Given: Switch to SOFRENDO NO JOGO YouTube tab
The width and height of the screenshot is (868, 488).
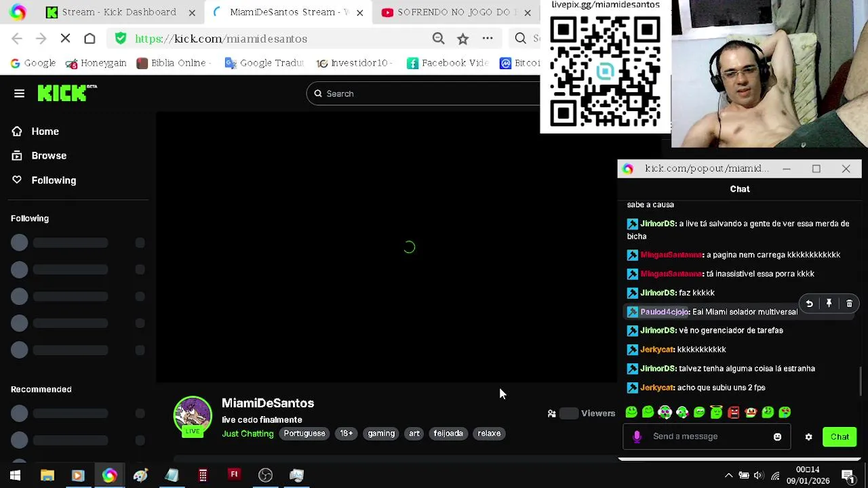Looking at the screenshot, I should (448, 12).
